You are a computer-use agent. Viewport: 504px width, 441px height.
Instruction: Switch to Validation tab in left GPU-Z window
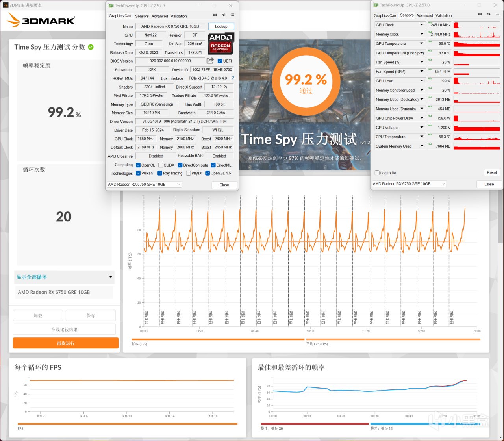[x=179, y=16]
